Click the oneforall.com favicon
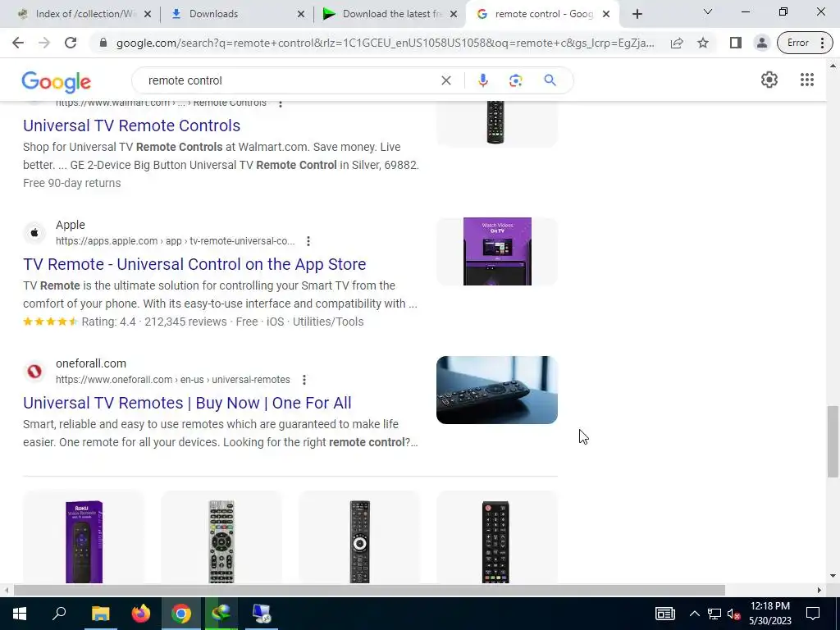This screenshot has width=840, height=630. [x=34, y=372]
